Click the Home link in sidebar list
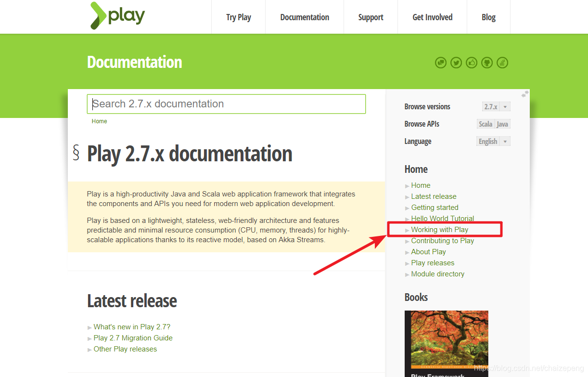The width and height of the screenshot is (588, 377). 421,185
